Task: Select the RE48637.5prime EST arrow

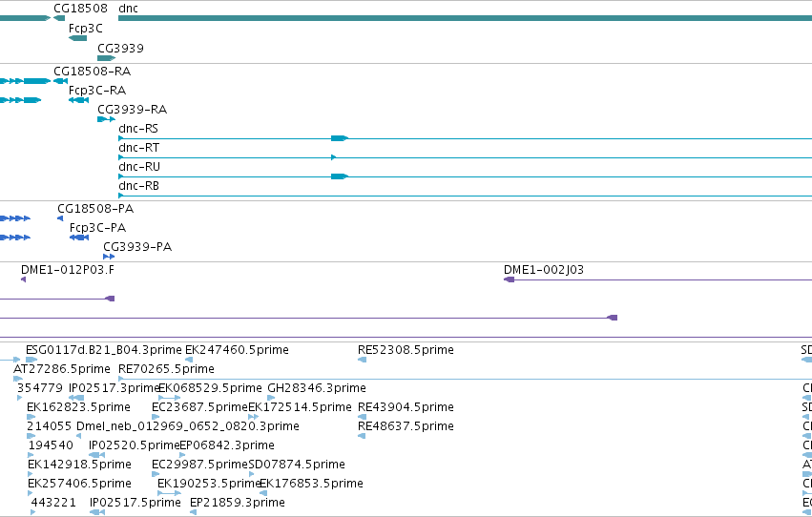Action: pos(362,436)
